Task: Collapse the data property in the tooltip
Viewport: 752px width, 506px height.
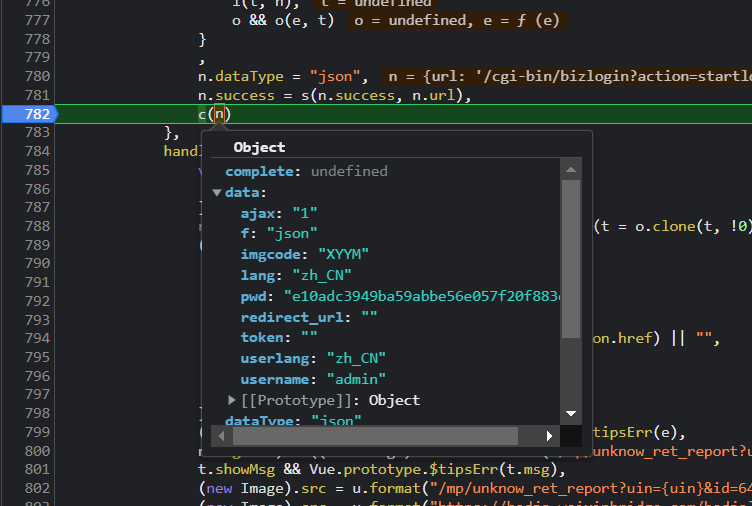Action: click(x=217, y=193)
